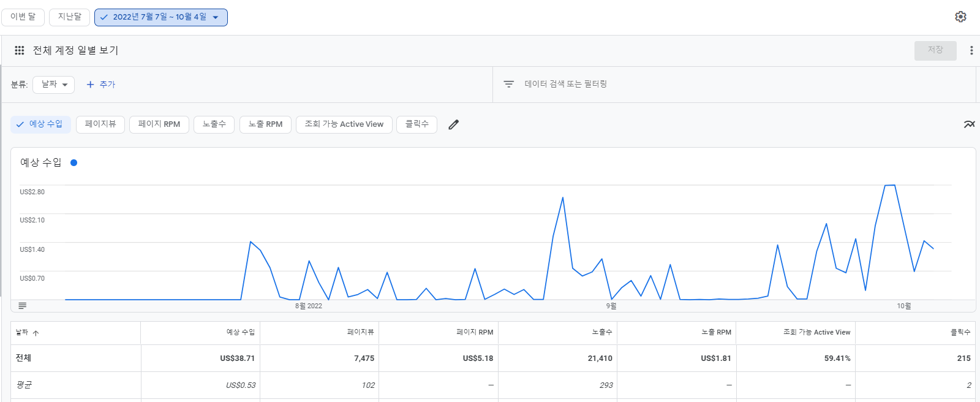Click 전체 row label
Screen dimensions: 980x402
point(23,358)
